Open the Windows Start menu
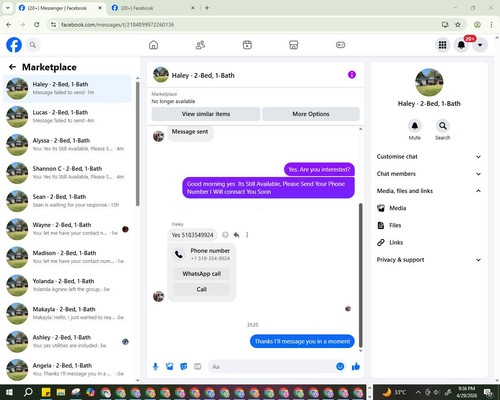500x400 pixels. [x=9, y=392]
